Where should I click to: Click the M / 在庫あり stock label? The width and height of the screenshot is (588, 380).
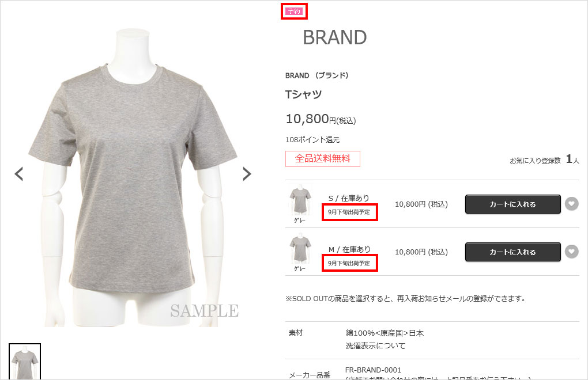click(349, 249)
